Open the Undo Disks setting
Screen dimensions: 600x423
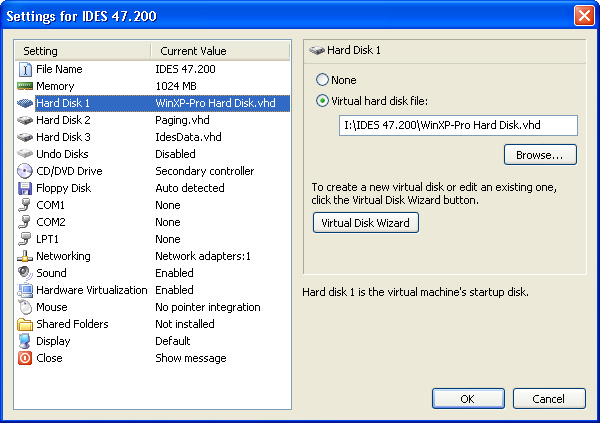coord(62,154)
